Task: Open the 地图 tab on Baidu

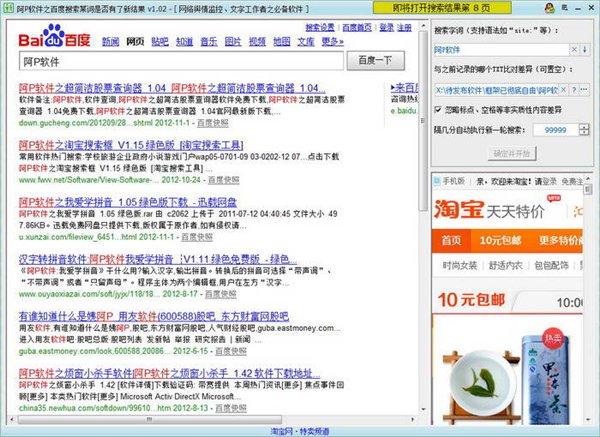Action: pos(282,41)
